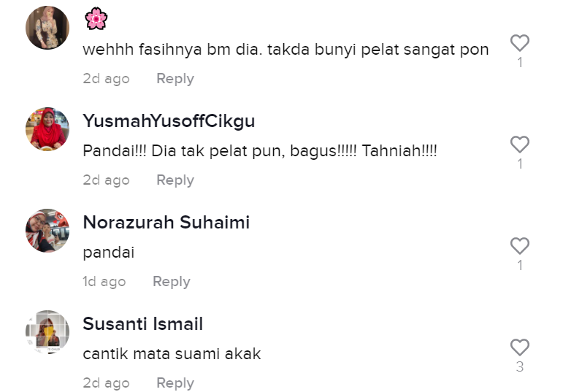
Task: Like the 'wehhh fasihnya bm dia' comment
Action: click(519, 42)
